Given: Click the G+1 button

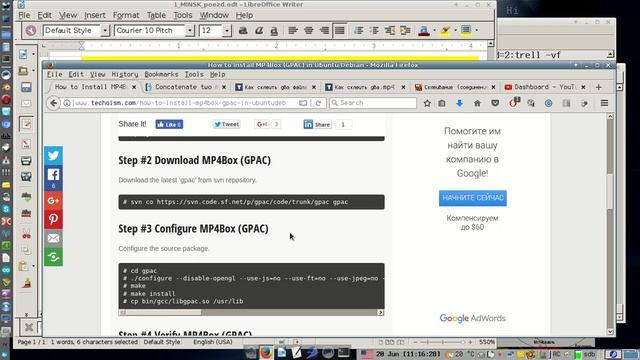Looking at the screenshot, I should pyautogui.click(x=262, y=124).
